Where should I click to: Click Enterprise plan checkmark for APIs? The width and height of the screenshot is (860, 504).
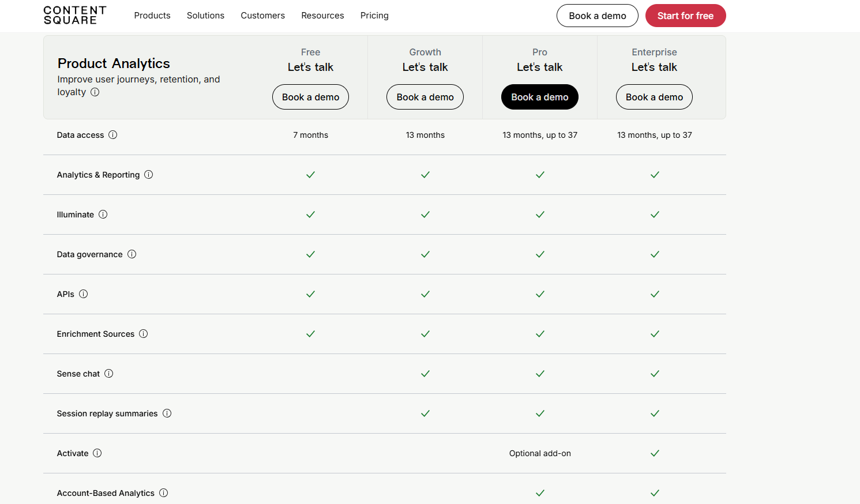click(655, 294)
